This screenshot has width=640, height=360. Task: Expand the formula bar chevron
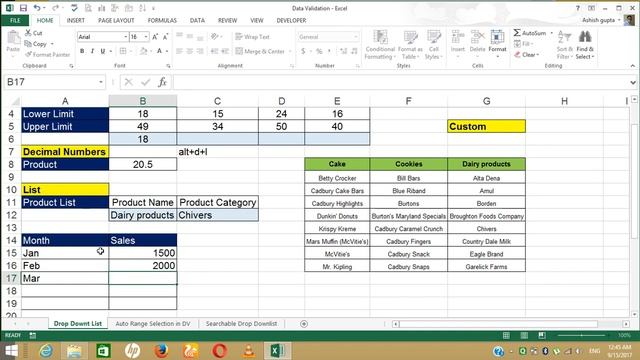tap(633, 82)
